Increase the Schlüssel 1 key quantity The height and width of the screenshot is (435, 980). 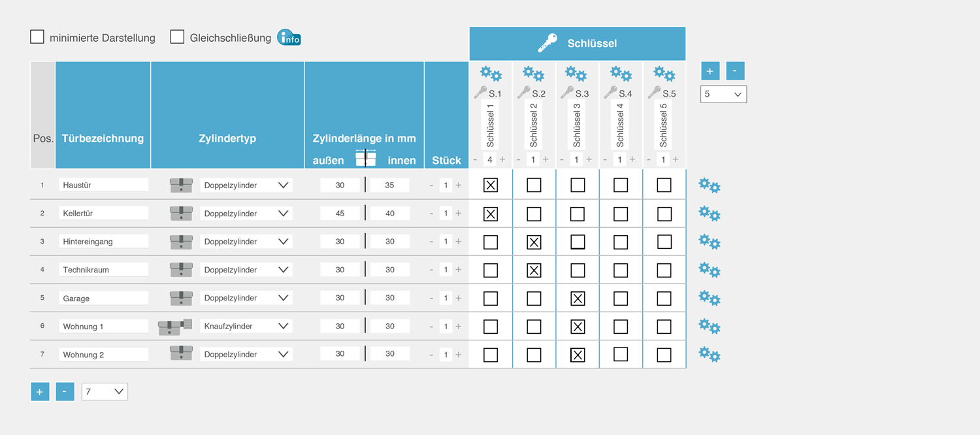click(x=502, y=159)
